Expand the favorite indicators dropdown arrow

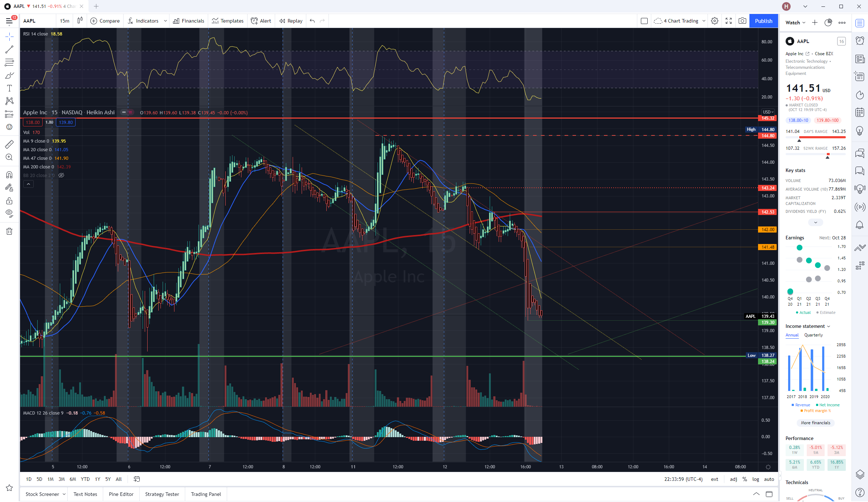click(166, 21)
